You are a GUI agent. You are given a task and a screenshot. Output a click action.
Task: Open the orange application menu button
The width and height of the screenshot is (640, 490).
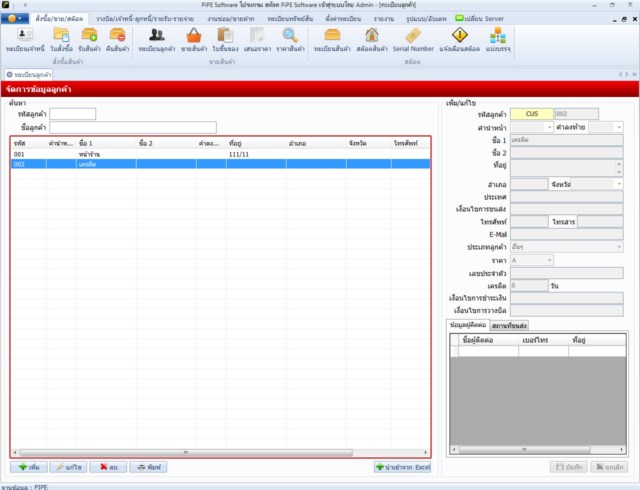tap(15, 18)
